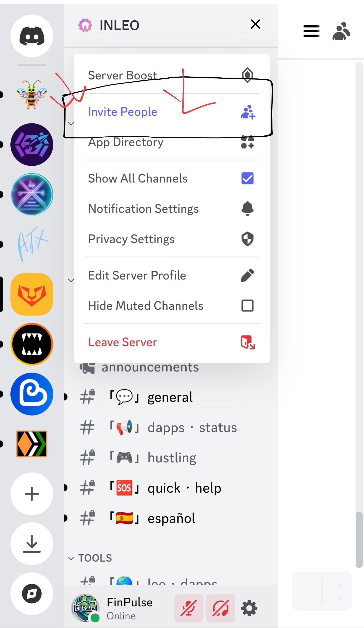364x628 pixels.
Task: Close the INLEO server dropdown menu
Action: [x=255, y=24]
